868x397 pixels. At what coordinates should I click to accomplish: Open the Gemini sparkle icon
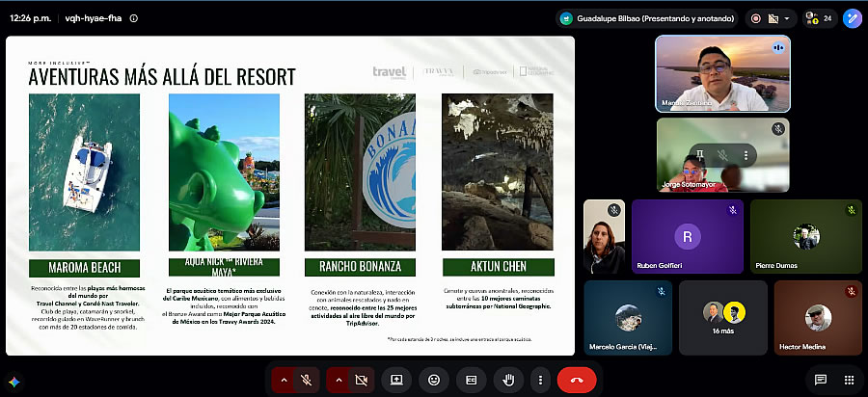(x=14, y=382)
